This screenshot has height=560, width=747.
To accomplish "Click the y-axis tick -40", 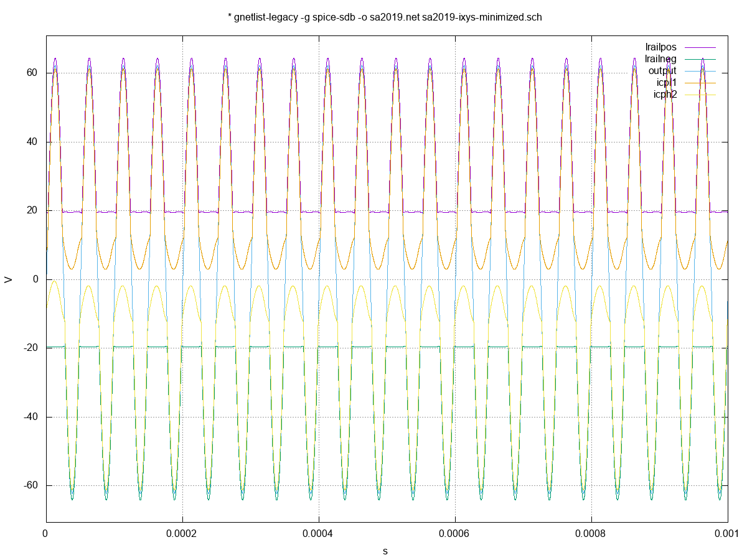I will pos(31,417).
